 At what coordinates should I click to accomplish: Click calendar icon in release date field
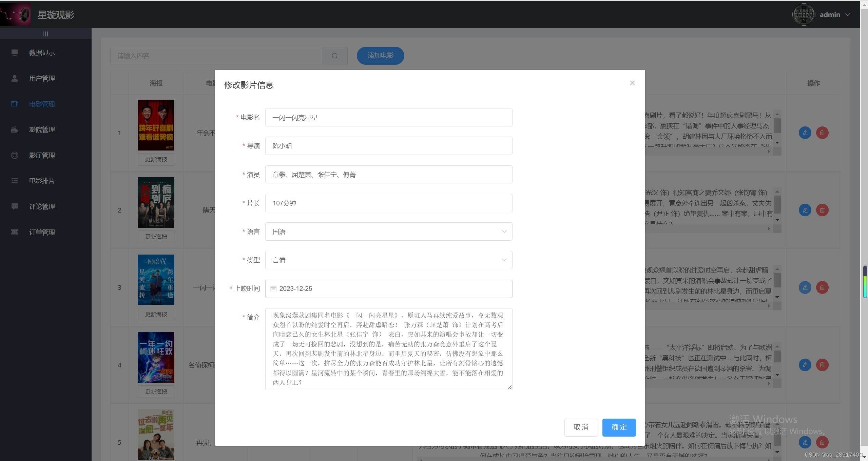pos(273,289)
